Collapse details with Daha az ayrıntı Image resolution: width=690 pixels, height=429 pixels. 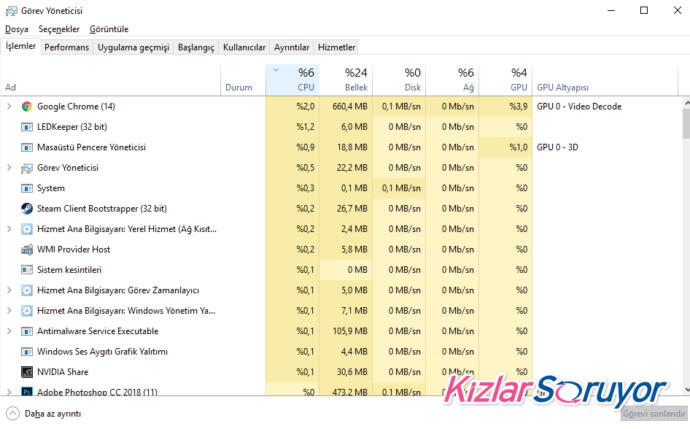point(44,414)
